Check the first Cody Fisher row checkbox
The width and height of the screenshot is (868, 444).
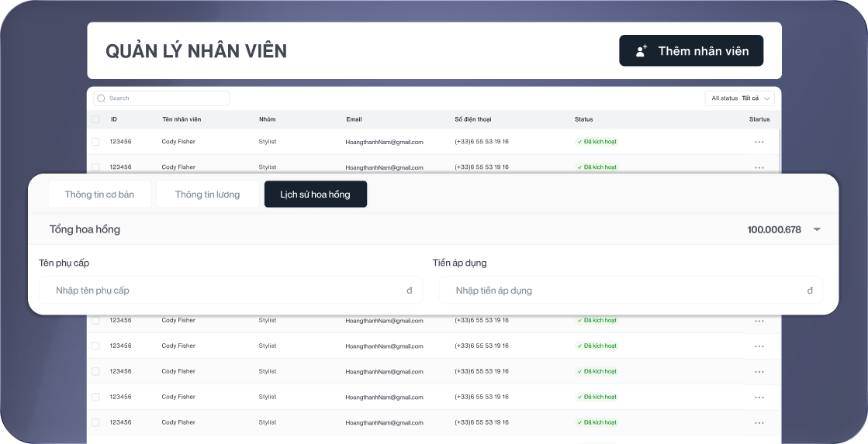(95, 142)
